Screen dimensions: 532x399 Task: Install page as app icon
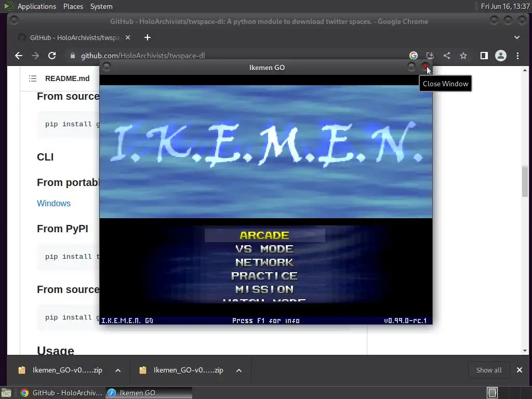click(430, 56)
